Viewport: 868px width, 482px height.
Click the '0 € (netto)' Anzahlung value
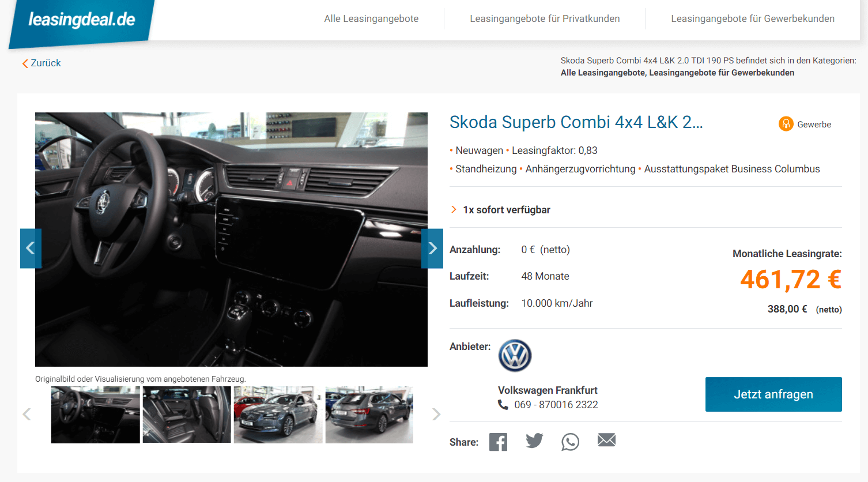(545, 250)
